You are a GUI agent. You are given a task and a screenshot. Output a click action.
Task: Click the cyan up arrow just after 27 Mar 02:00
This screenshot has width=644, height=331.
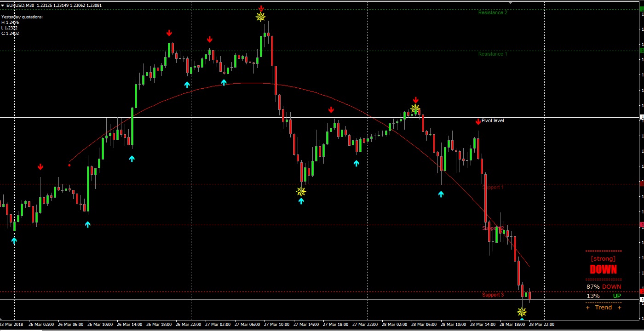click(x=224, y=82)
